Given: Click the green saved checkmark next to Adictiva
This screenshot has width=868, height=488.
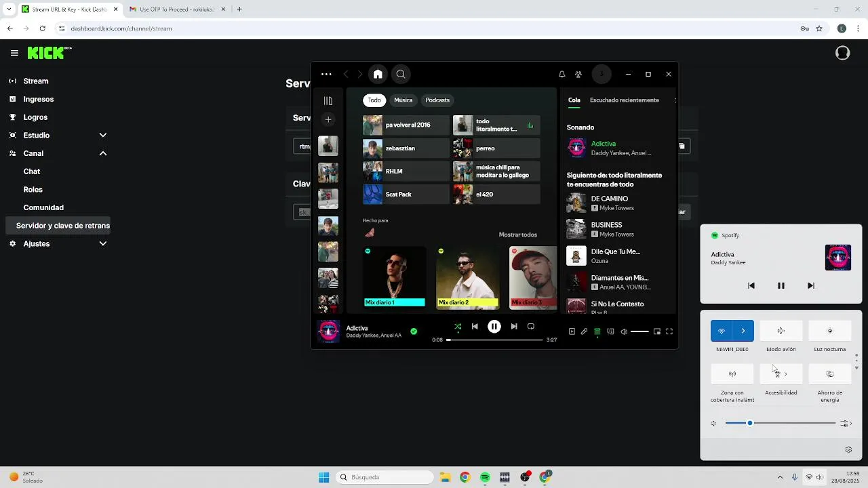Looking at the screenshot, I should (x=414, y=331).
